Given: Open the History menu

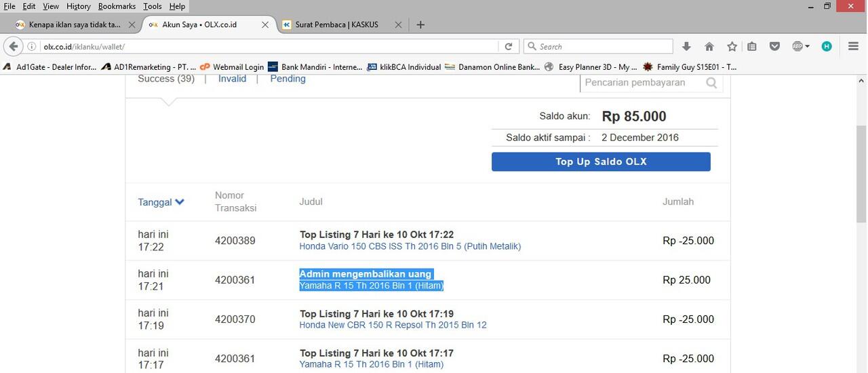Looking at the screenshot, I should click(x=78, y=6).
